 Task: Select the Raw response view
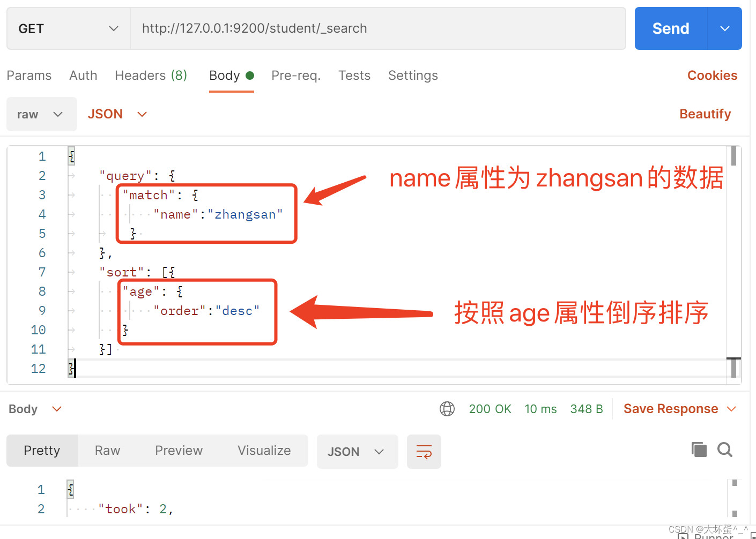point(107,451)
